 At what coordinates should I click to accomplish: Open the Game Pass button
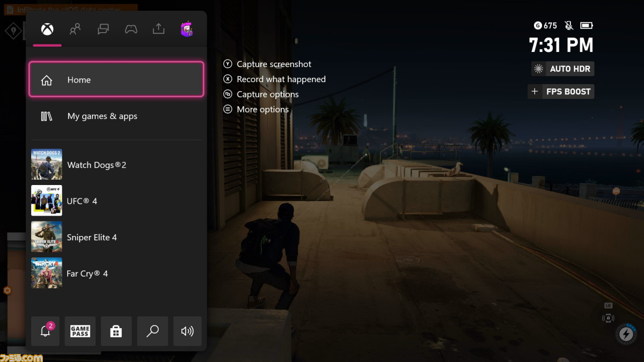coord(80,331)
